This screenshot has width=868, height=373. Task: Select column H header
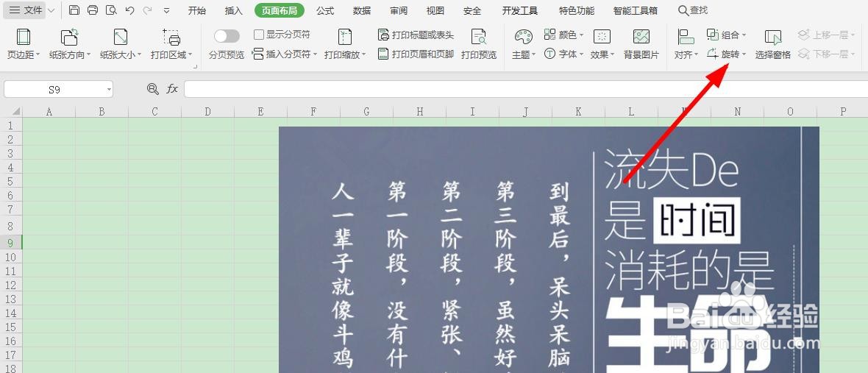point(419,112)
